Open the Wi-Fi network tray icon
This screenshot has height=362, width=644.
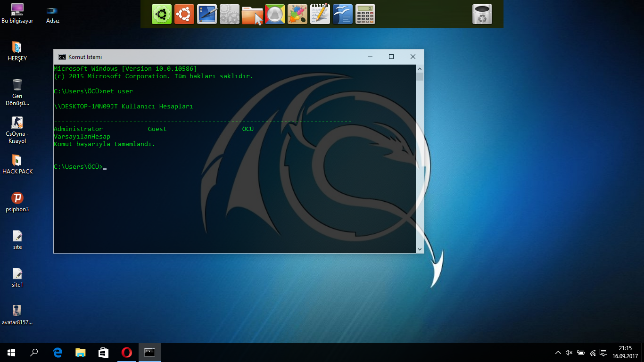[x=592, y=353]
